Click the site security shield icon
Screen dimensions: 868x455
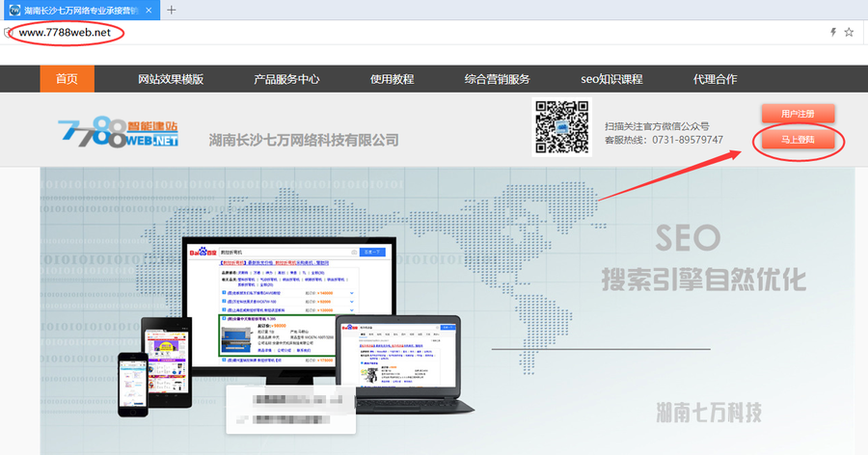tap(8, 33)
